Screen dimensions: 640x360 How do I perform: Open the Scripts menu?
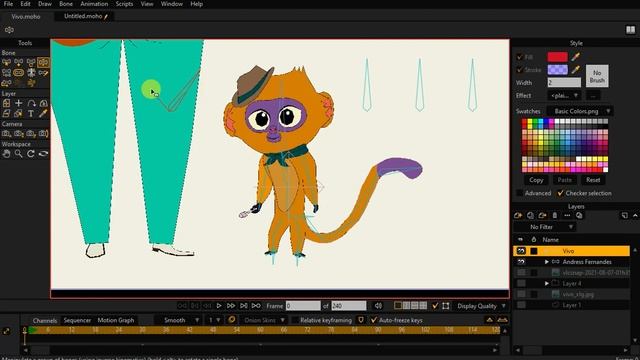click(124, 4)
